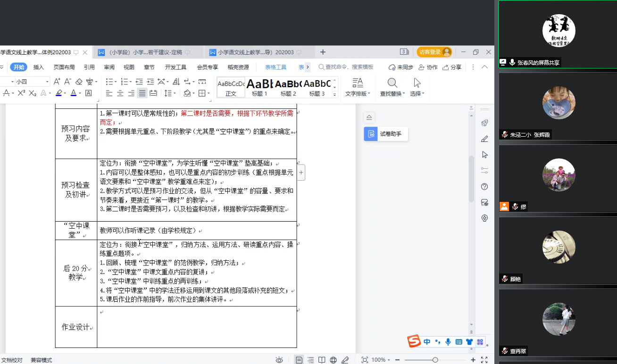Switch to page view layout
The height and width of the screenshot is (364, 617).
click(x=299, y=360)
